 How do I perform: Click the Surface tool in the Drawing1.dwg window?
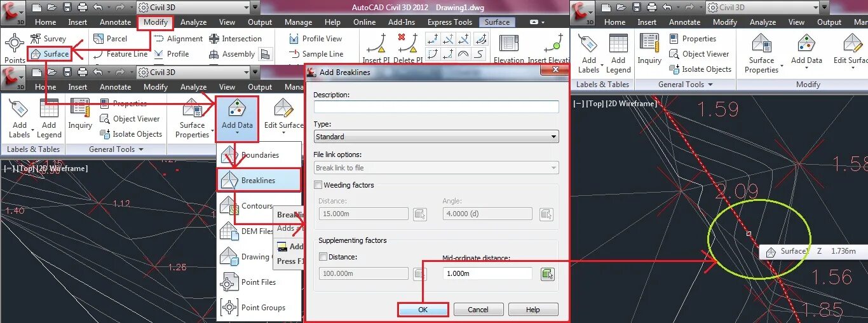[50, 54]
